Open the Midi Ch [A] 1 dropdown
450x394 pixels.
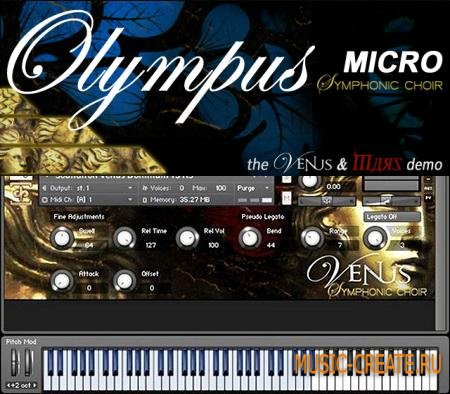tap(88, 200)
